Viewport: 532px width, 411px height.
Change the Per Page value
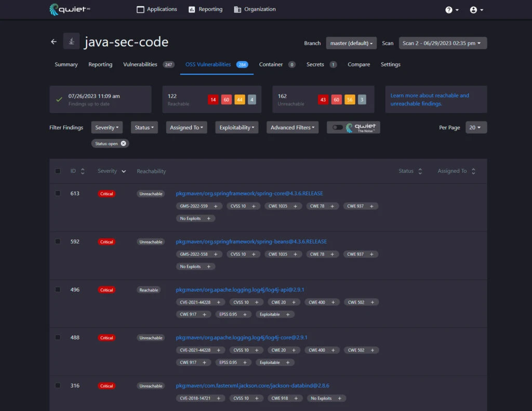(x=476, y=127)
